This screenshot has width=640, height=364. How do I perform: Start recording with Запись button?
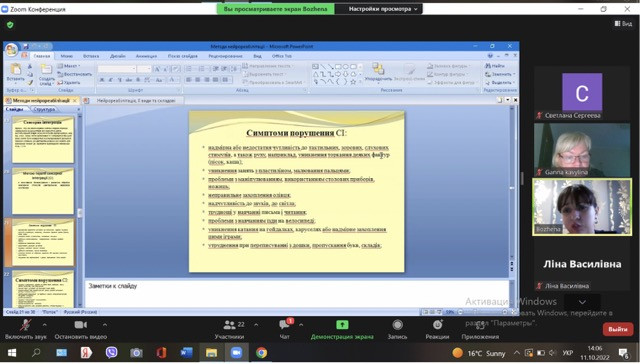[397, 329]
